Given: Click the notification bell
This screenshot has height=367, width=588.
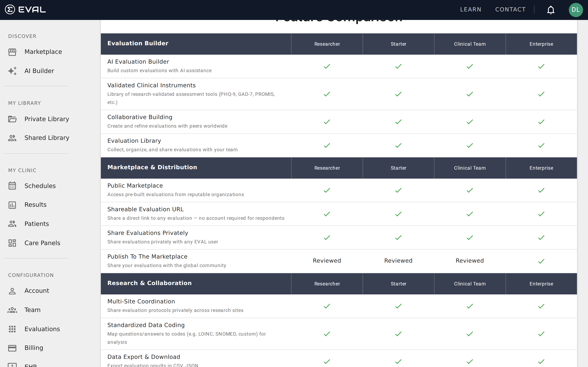Looking at the screenshot, I should [x=551, y=10].
